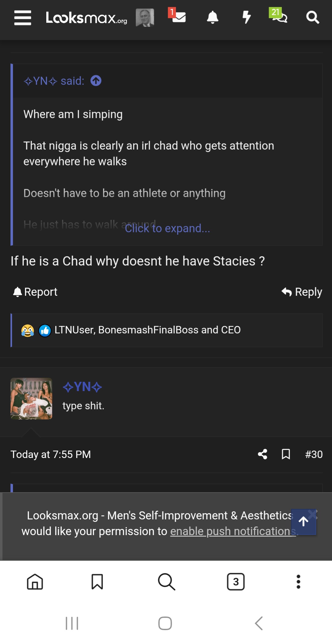Open the browser three-dot menu
This screenshot has width=332, height=644.
coord(298,582)
